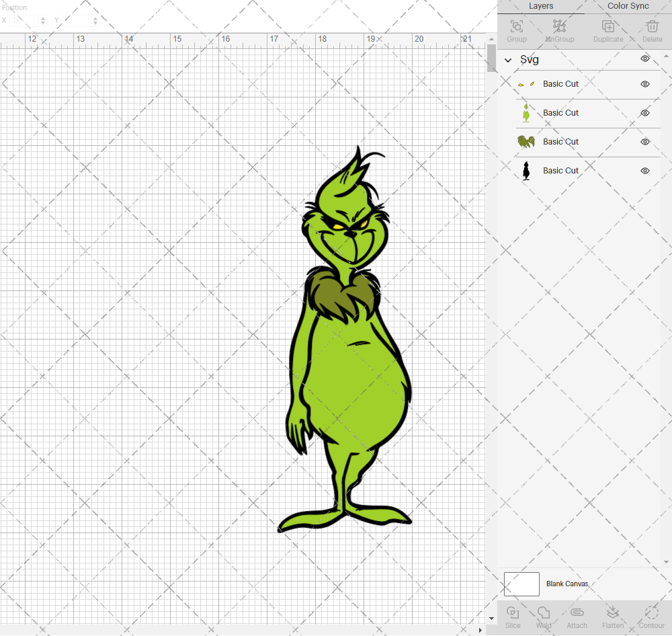672x636 pixels.
Task: Select the yellow eyes layer thumbnail
Action: [526, 84]
